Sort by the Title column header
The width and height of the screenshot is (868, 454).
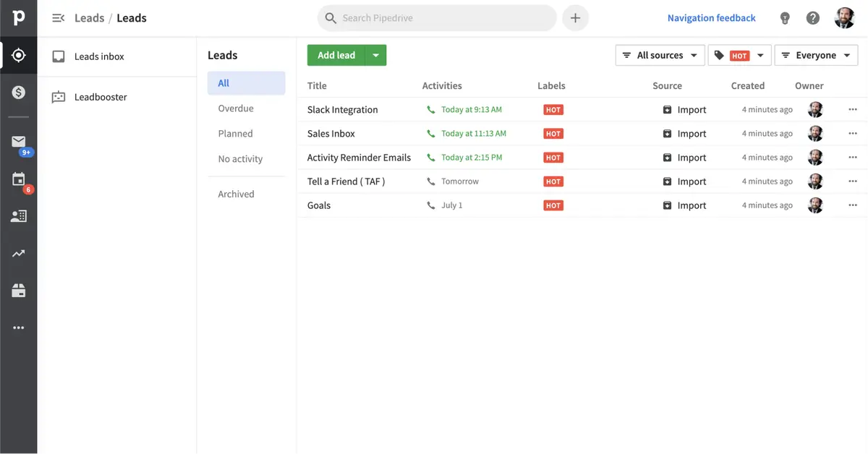[317, 85]
